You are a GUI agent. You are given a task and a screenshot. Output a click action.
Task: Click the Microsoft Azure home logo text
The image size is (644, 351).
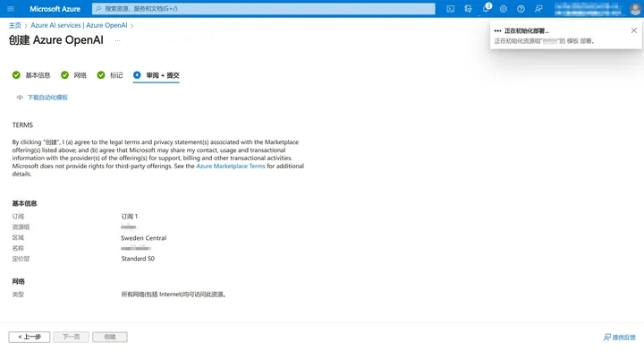pos(55,9)
